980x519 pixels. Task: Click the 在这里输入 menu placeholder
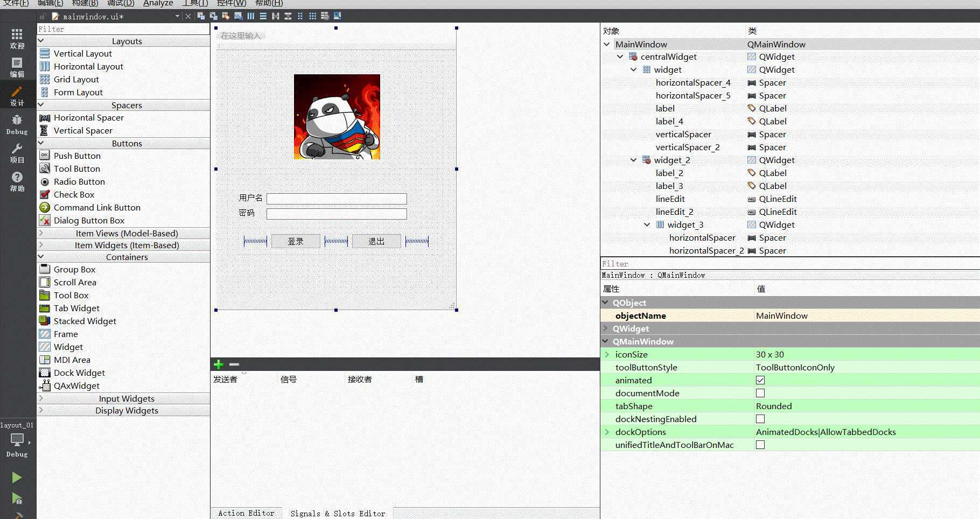click(x=241, y=36)
